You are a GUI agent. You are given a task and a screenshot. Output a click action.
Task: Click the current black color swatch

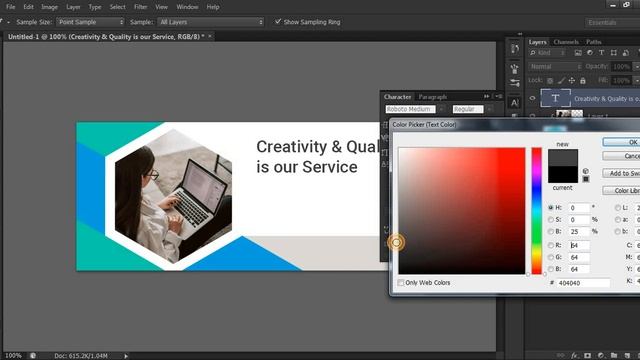point(562,174)
